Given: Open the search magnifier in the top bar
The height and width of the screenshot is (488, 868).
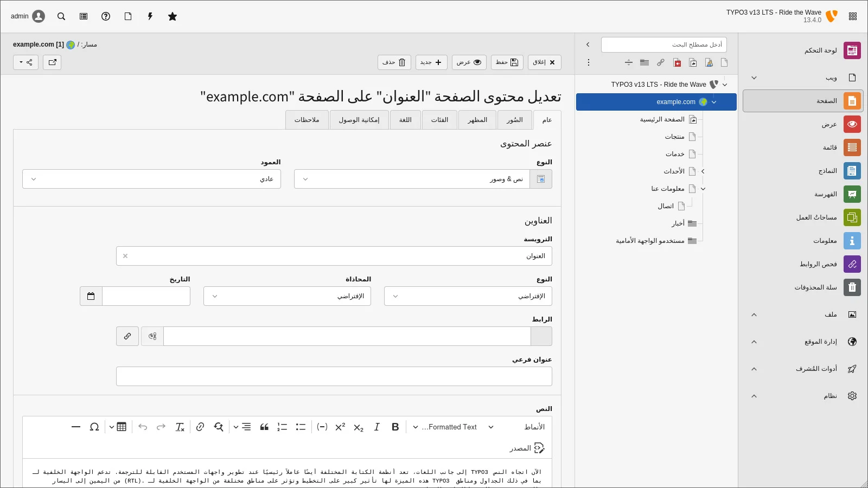Looking at the screenshot, I should point(61,16).
